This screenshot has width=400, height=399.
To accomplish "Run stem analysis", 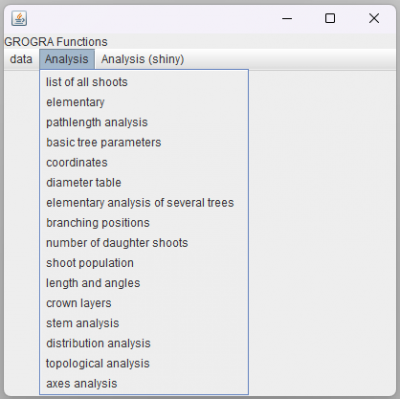I will (144, 323).
